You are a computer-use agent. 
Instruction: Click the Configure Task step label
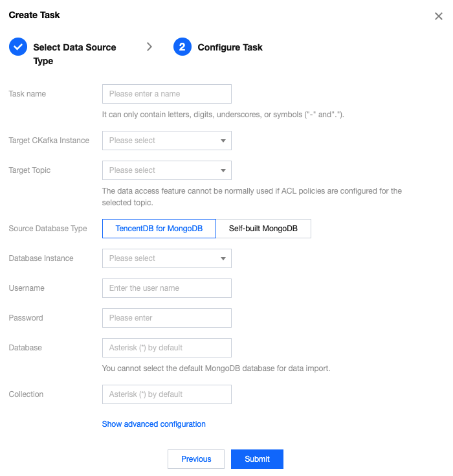230,47
